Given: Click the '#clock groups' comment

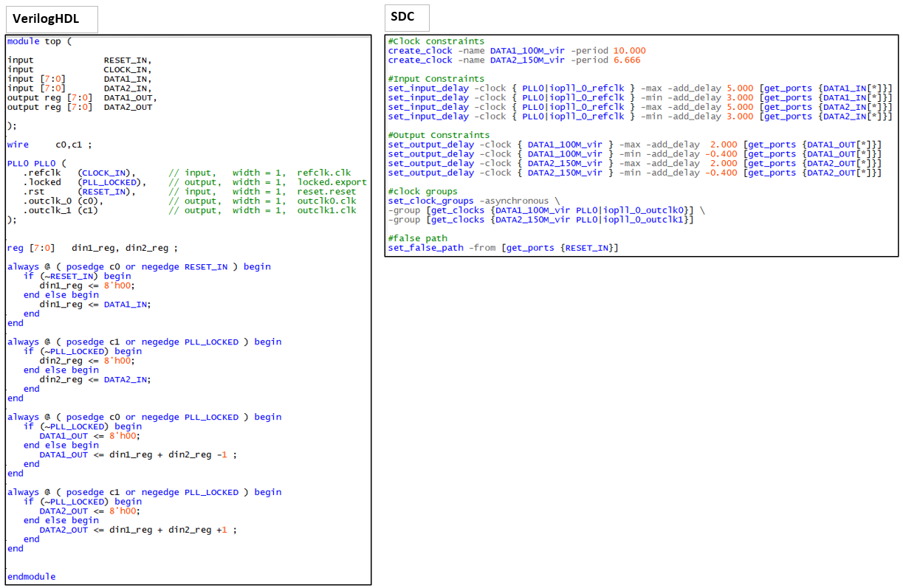Looking at the screenshot, I should [x=423, y=191].
